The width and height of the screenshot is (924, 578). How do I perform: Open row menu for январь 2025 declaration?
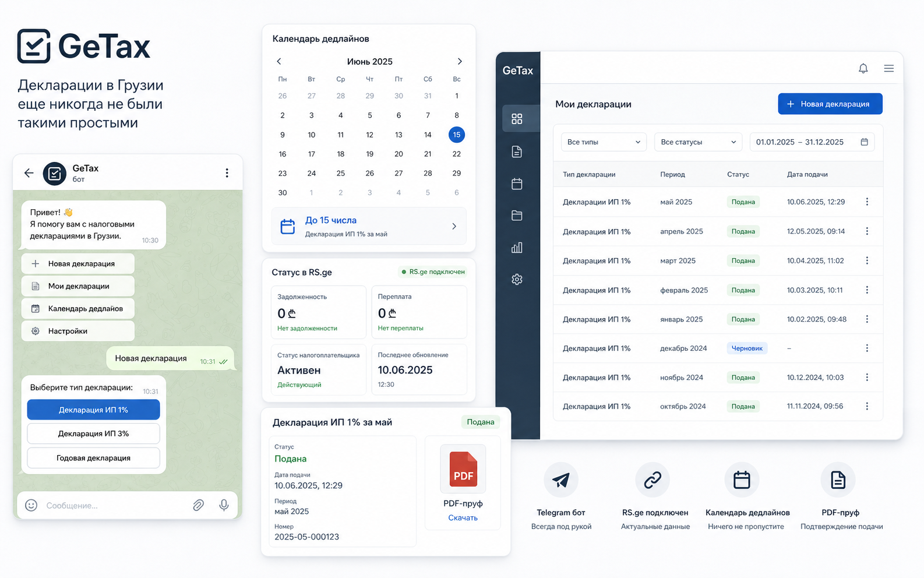(x=867, y=319)
